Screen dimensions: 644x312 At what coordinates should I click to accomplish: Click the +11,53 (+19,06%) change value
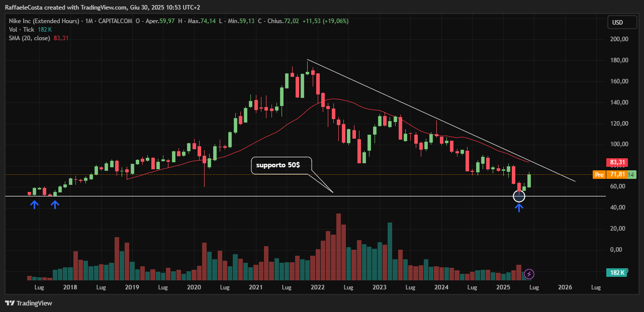pyautogui.click(x=325, y=21)
